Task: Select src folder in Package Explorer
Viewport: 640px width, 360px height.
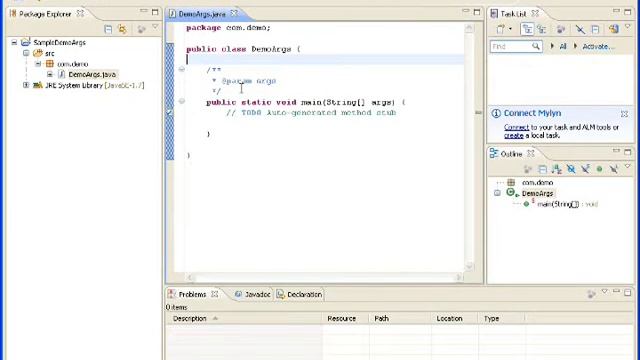Action: (49, 53)
